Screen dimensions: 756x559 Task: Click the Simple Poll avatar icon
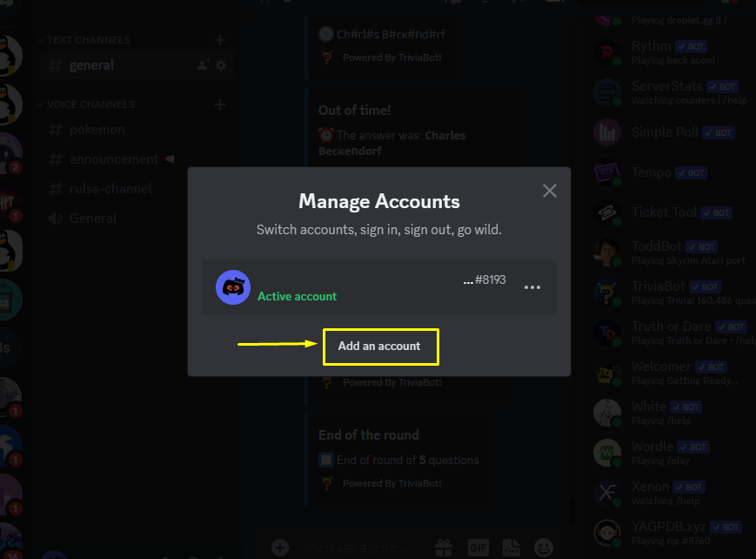pos(607,132)
